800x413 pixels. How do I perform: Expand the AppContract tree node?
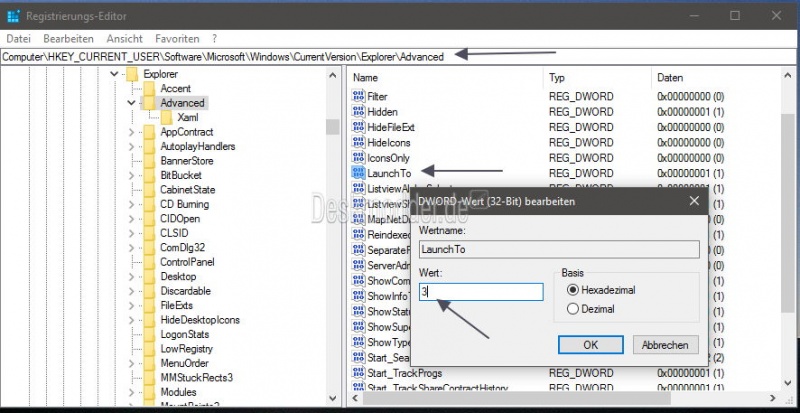pos(132,132)
